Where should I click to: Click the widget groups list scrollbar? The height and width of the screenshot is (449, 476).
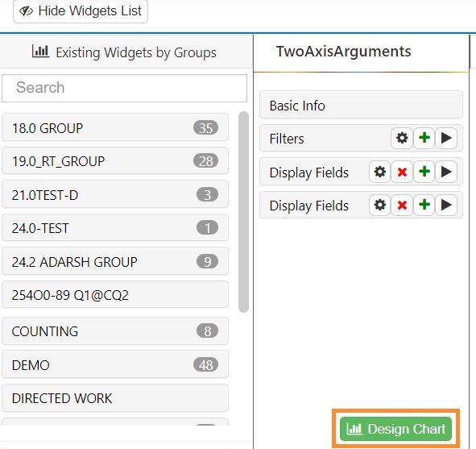(x=243, y=212)
